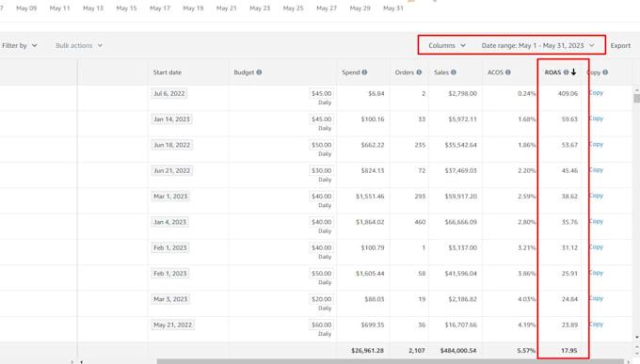This screenshot has width=640, height=364.
Task: Click the Budget column info icon
Action: [259, 72]
